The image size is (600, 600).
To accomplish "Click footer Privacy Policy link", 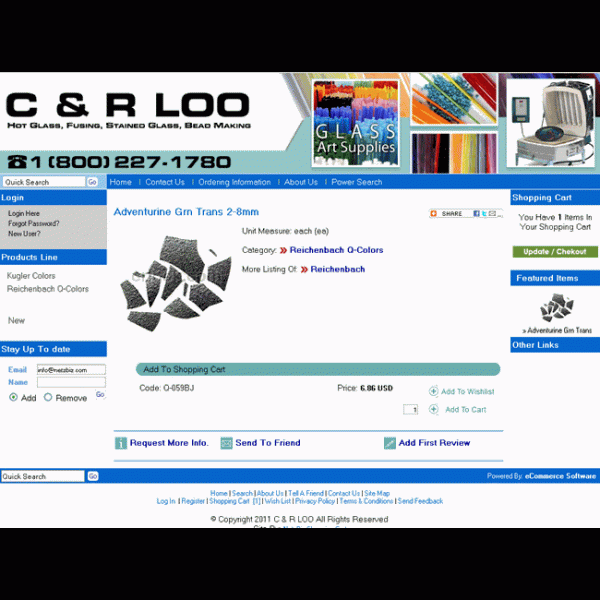I will point(315,501).
